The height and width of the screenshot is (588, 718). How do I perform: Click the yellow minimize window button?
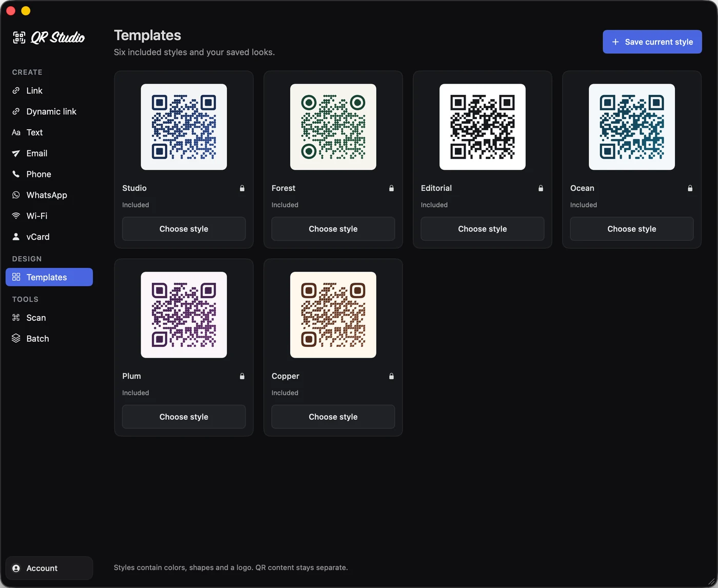pos(26,11)
